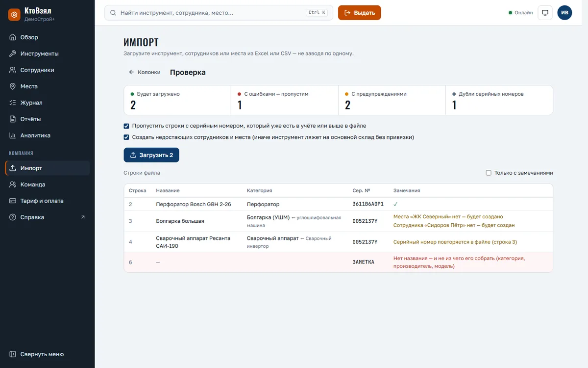Go to the Команда menu item
The width and height of the screenshot is (588, 368).
[x=47, y=184]
